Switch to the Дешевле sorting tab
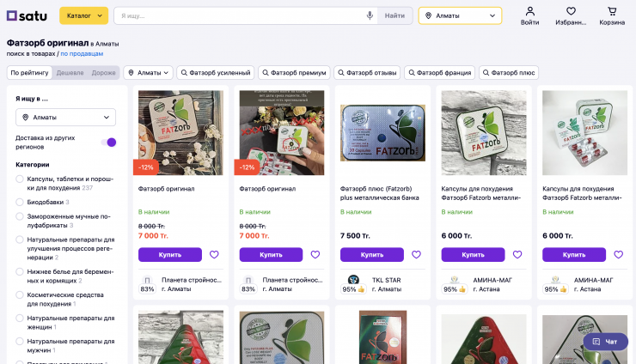The width and height of the screenshot is (636, 364). coord(70,73)
